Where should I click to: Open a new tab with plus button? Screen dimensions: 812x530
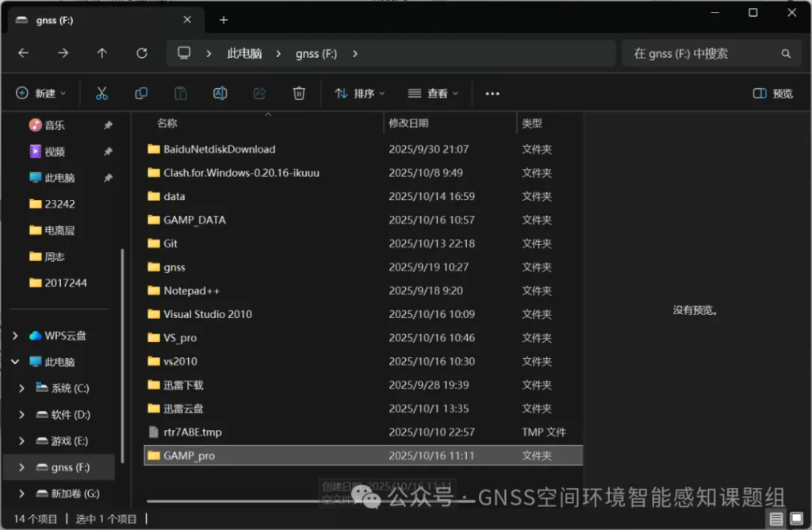coord(224,20)
